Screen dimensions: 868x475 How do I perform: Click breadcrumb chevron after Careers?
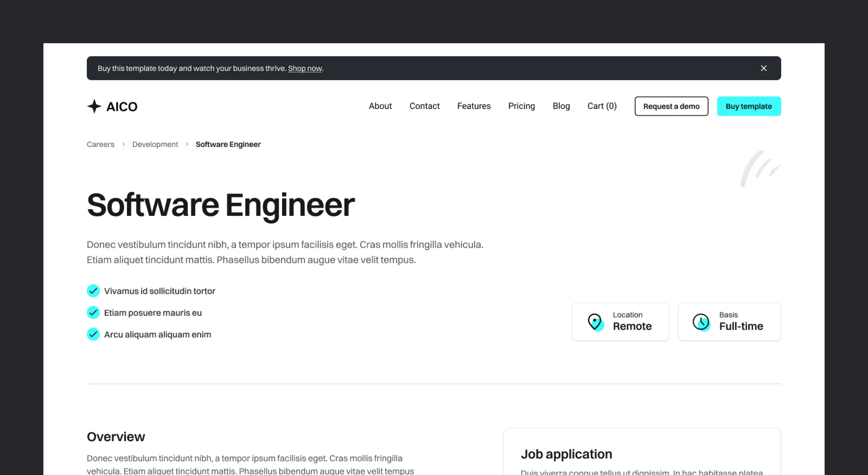(x=123, y=144)
